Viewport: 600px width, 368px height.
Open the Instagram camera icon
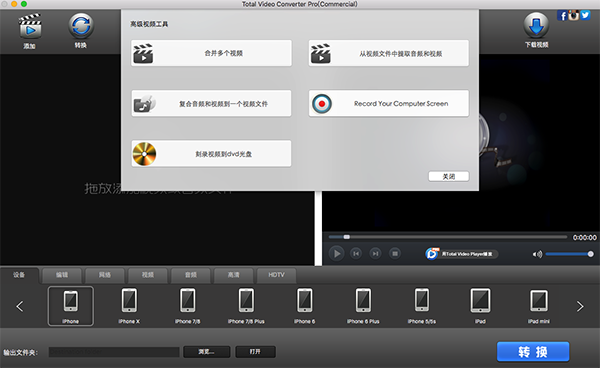(x=573, y=15)
